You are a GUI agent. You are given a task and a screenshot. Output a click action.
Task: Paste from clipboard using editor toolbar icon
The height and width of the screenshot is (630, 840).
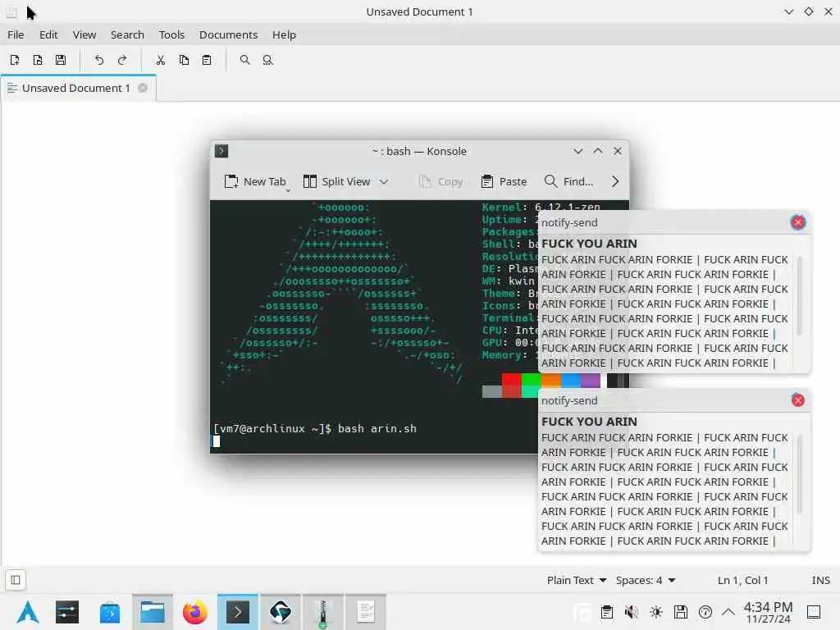(x=207, y=60)
